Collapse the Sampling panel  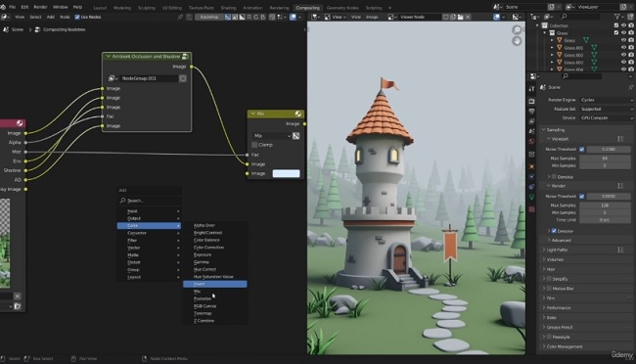click(544, 130)
